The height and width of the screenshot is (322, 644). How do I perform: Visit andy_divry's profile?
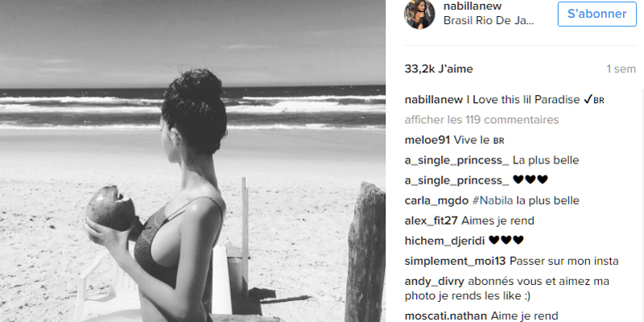tap(435, 281)
